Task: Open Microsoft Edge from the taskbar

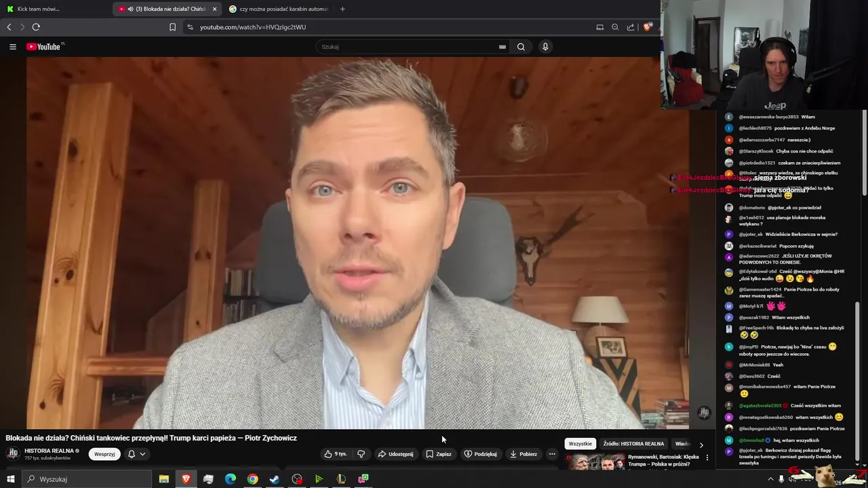Action: click(231, 479)
